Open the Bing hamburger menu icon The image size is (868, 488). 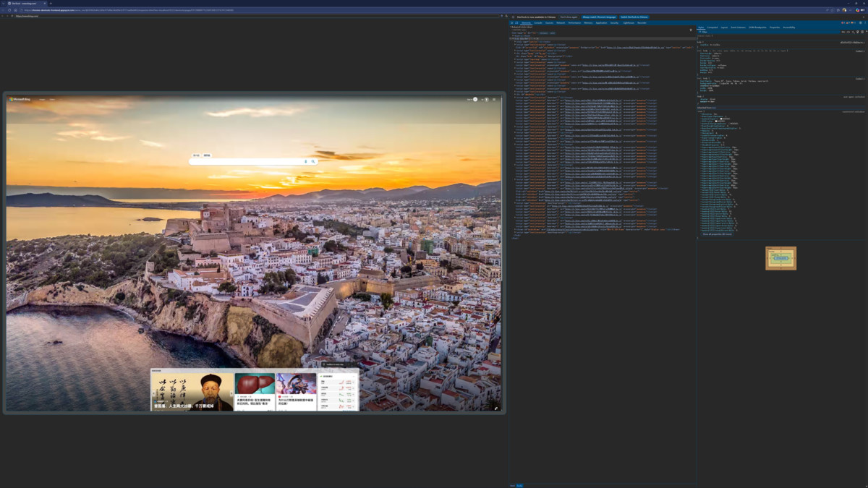pyautogui.click(x=495, y=99)
